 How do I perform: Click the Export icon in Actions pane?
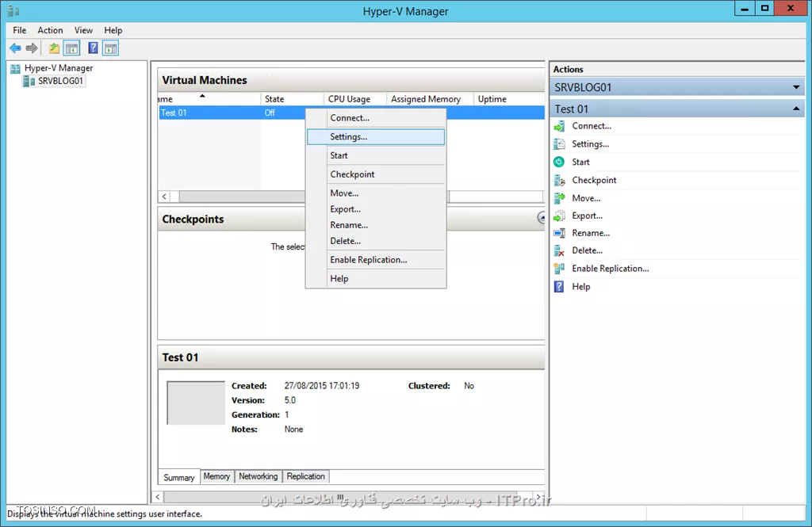pos(559,216)
